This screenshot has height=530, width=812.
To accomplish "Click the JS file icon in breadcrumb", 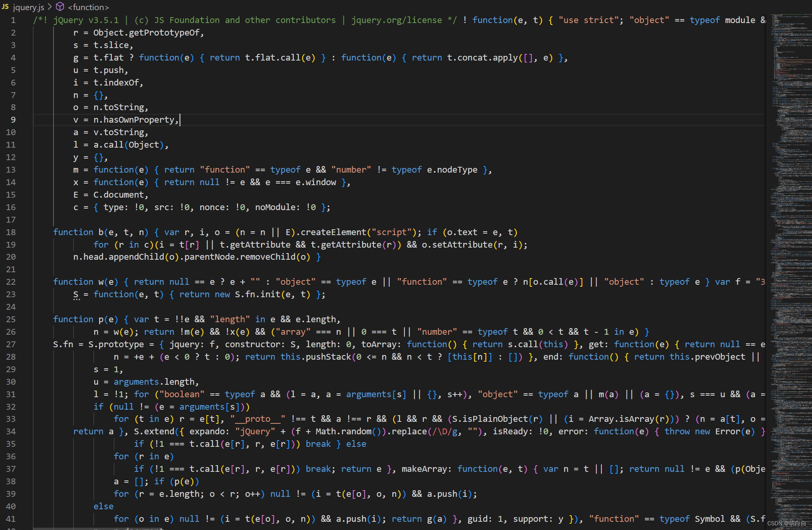I will (x=5, y=7).
